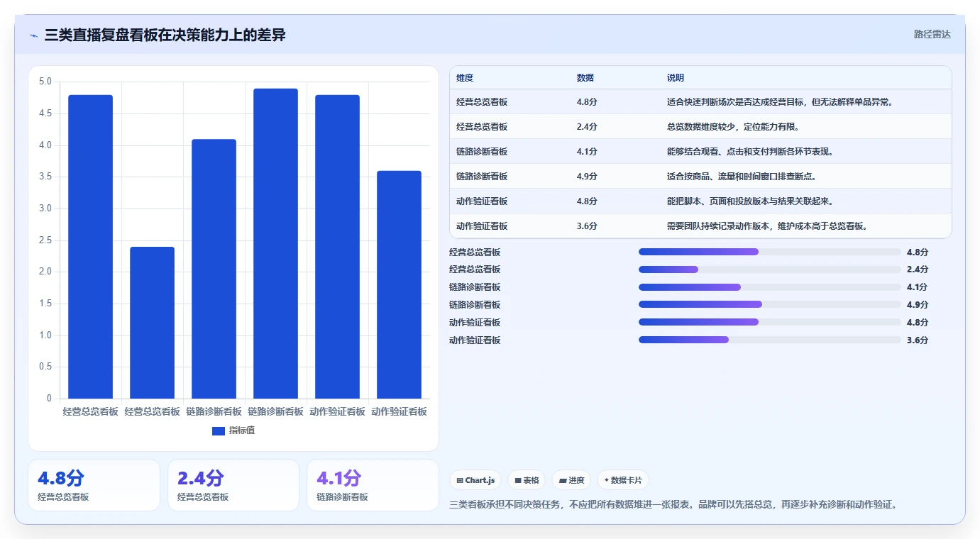Toggle the 指标值 legend color box
Viewport: 980px width, 539px height.
[x=219, y=430]
